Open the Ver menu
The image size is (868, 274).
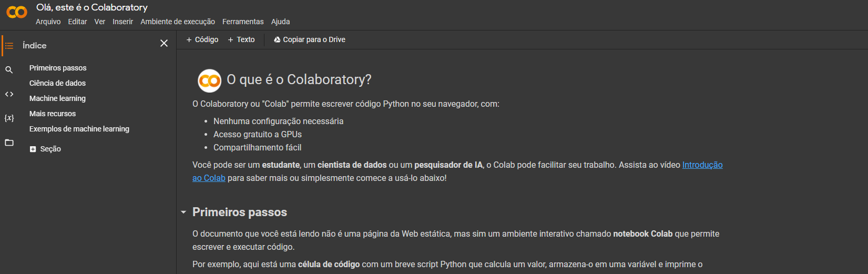coord(100,22)
